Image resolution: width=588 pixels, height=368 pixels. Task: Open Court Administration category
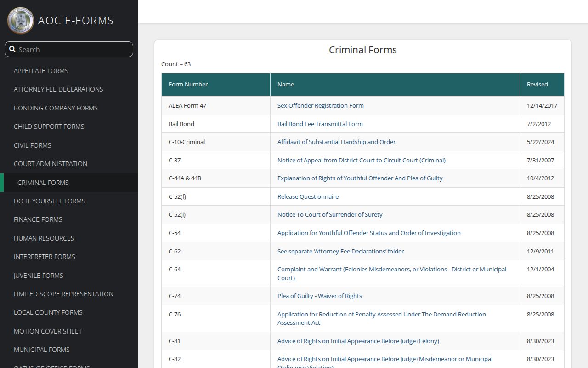point(51,164)
